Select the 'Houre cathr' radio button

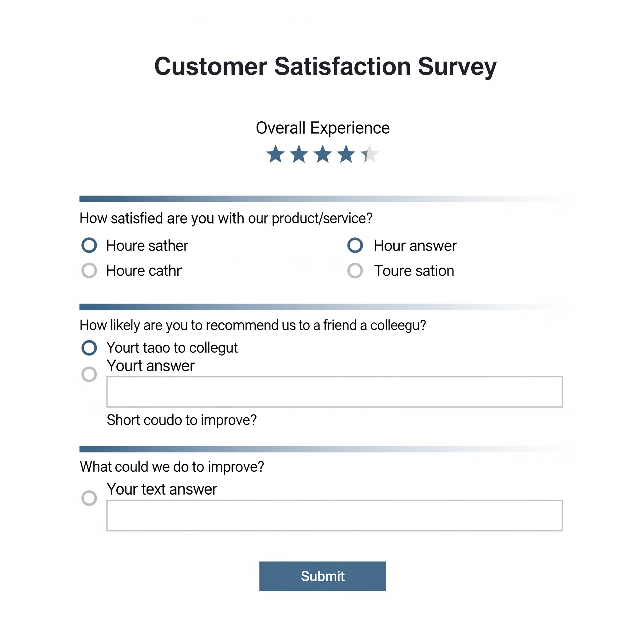point(89,270)
